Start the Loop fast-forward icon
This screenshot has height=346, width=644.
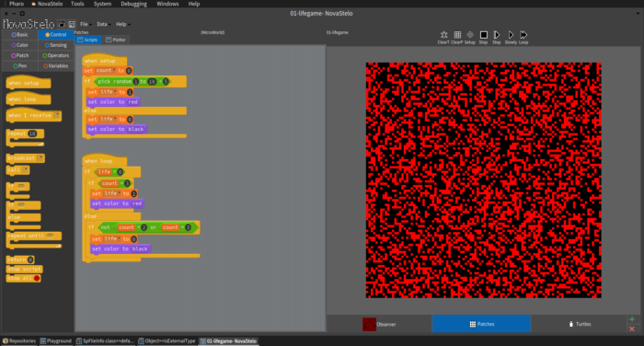pyautogui.click(x=523, y=35)
